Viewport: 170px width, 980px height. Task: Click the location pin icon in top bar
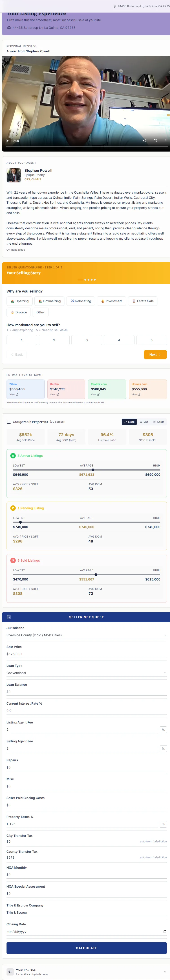115,6
